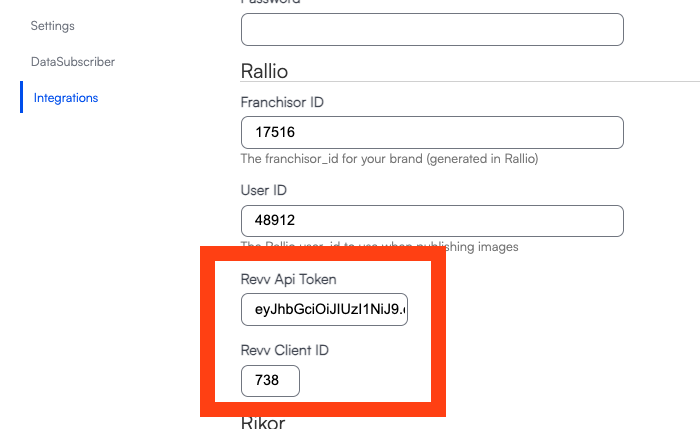Viewport: 700px width, 429px height.
Task: Open the Settings sidebar item
Action: point(52,25)
